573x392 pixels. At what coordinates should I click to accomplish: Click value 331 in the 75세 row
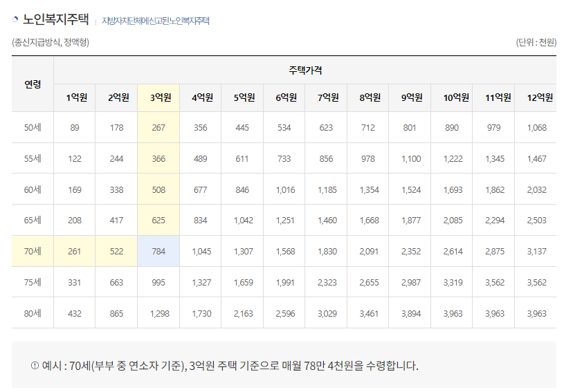(74, 283)
